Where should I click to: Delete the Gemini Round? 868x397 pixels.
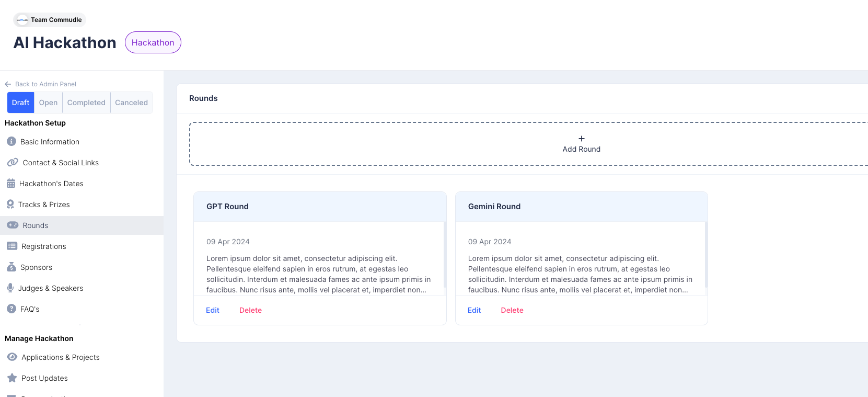(512, 310)
